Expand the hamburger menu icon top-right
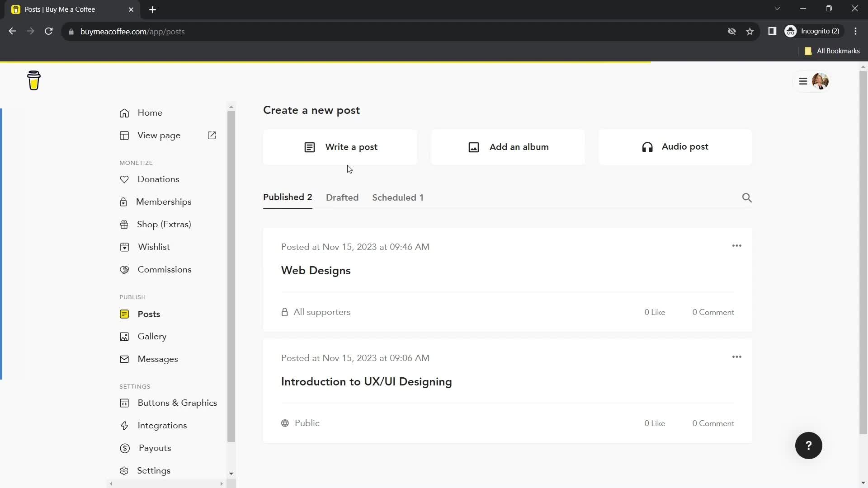The image size is (868, 488). (x=803, y=80)
